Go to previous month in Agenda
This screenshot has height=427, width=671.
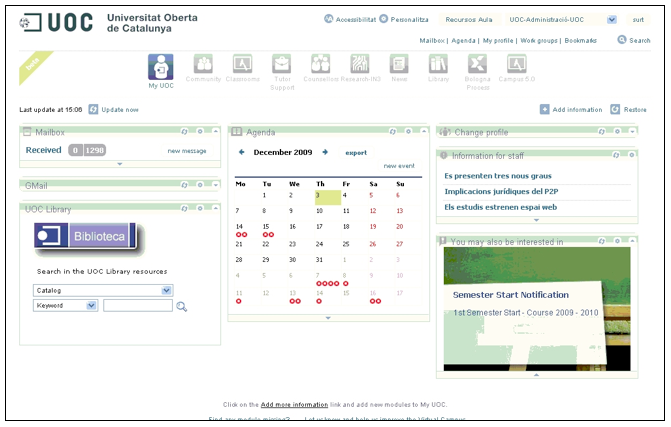(241, 152)
